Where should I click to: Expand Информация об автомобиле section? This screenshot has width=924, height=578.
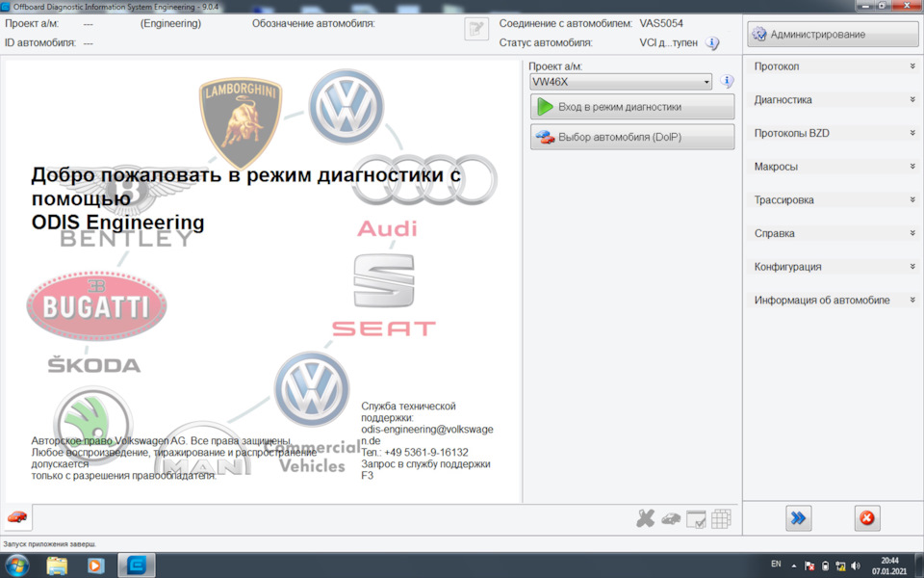[x=834, y=300]
